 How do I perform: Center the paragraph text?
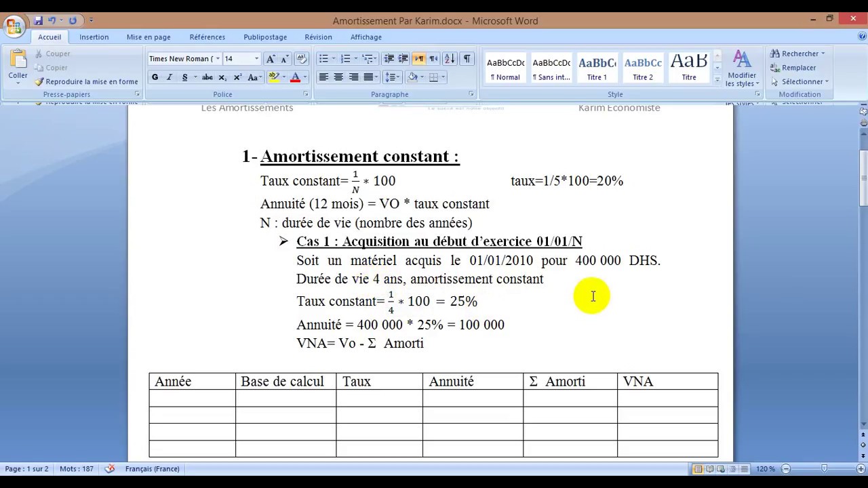pos(338,77)
